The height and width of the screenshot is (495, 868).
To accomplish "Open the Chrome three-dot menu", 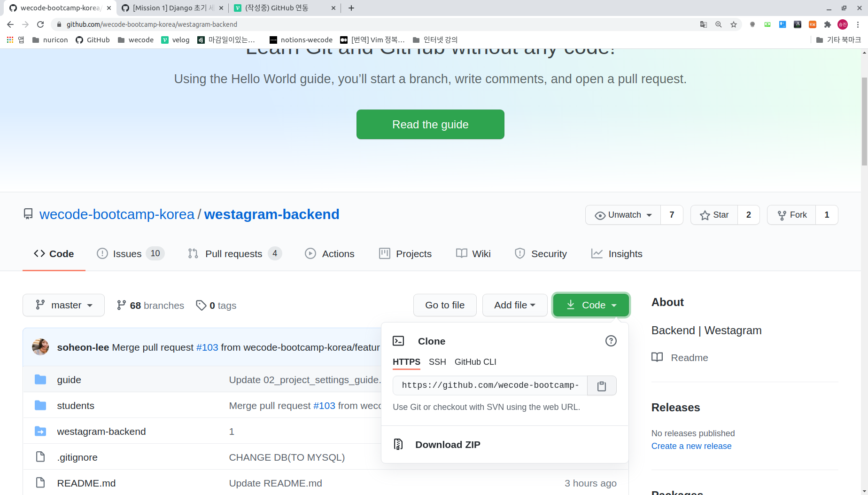I will [x=858, y=24].
